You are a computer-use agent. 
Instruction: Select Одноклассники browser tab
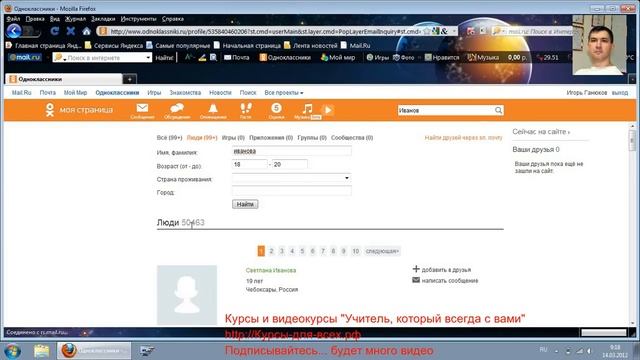[63, 79]
